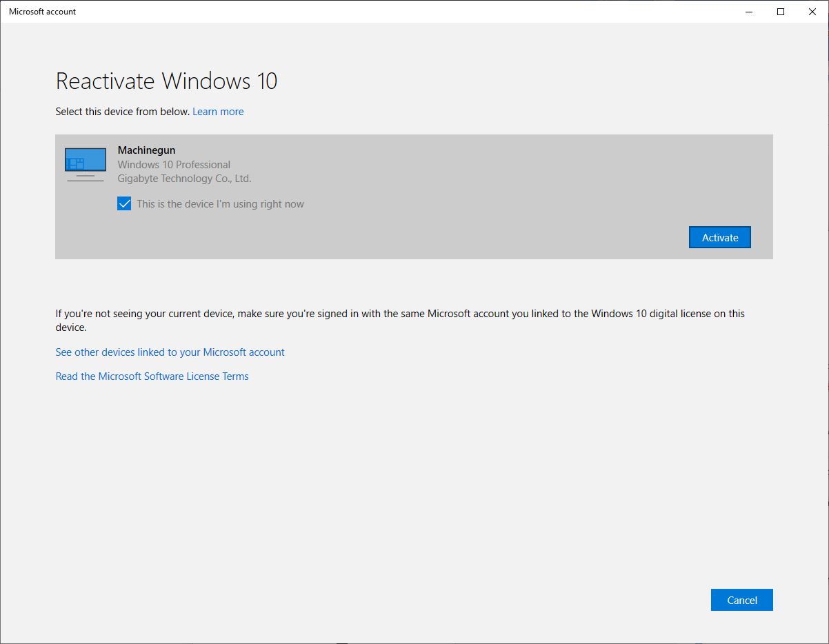Click the Windows 10 Professional edition text

174,165
